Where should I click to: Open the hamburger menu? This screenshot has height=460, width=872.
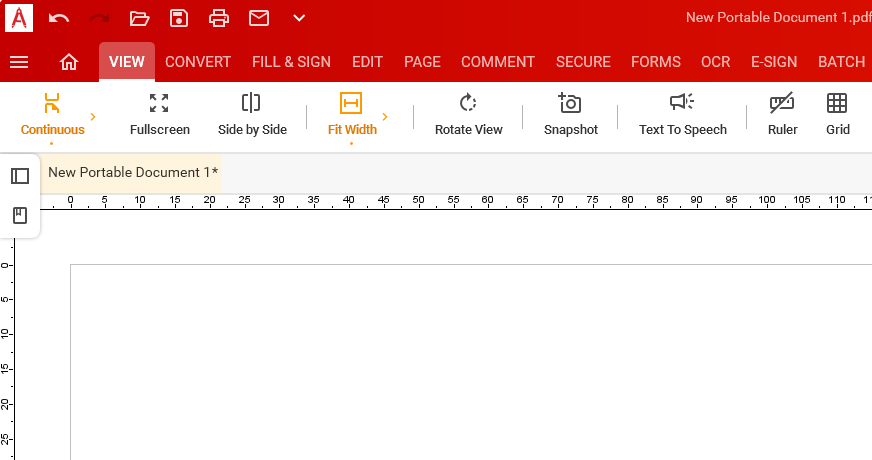coord(19,62)
